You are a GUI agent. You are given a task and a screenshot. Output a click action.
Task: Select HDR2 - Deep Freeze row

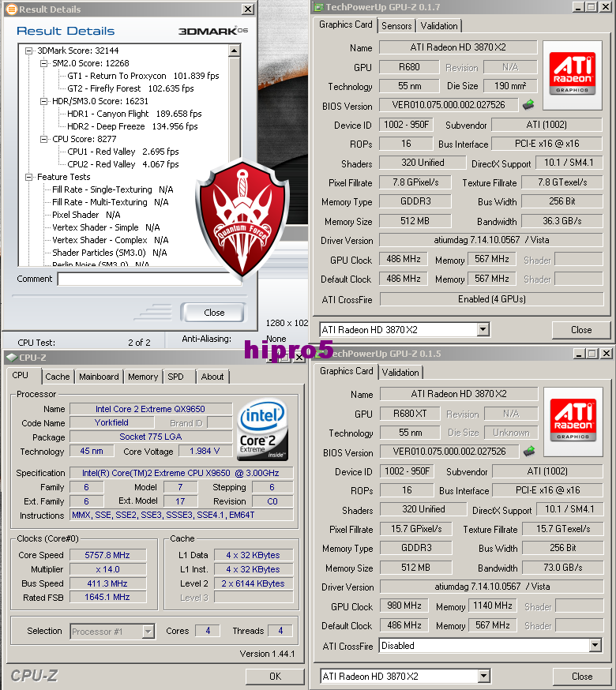pos(132,126)
